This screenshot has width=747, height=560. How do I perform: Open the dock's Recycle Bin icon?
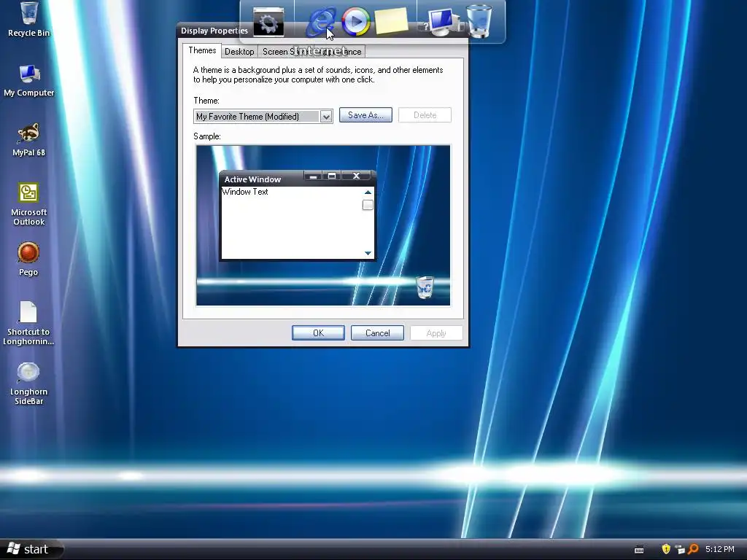click(x=479, y=21)
